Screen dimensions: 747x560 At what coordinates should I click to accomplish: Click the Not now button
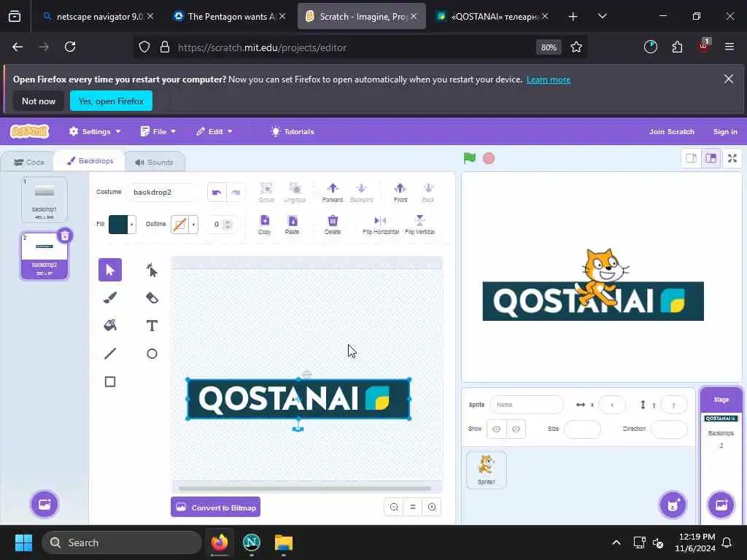click(39, 101)
